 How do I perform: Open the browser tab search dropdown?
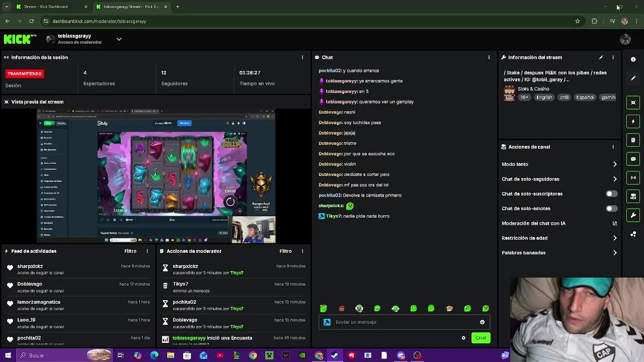click(6, 7)
